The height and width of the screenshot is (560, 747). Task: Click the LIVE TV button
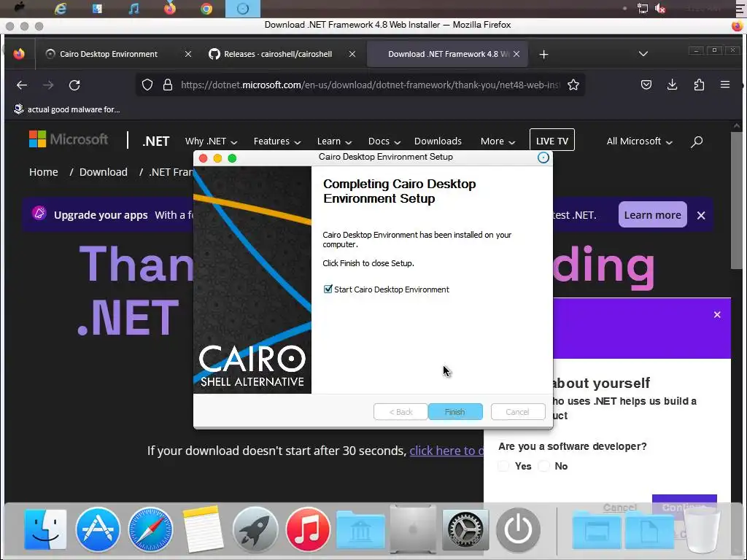pos(552,141)
